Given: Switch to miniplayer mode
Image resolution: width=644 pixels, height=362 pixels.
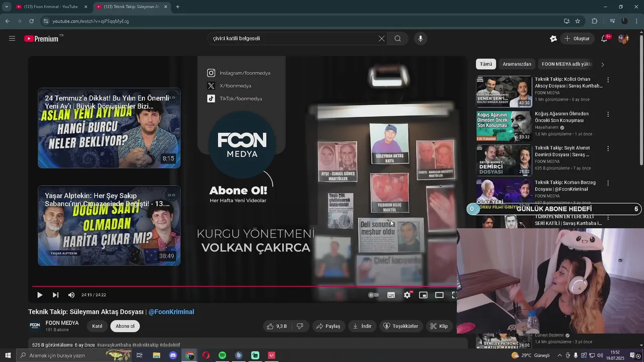Looking at the screenshot, I should tap(423, 295).
